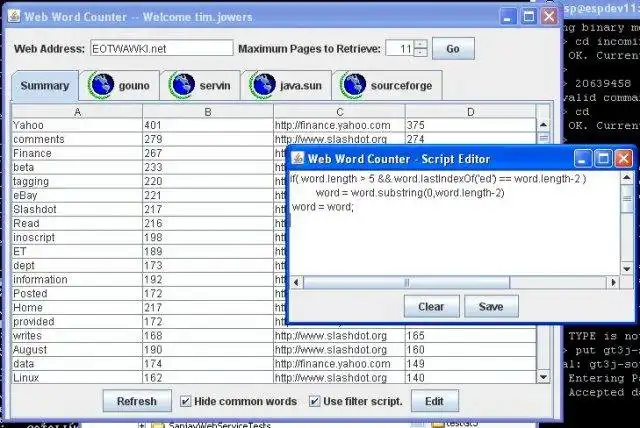The width and height of the screenshot is (640, 428).
Task: Select the 'Finance' cell
Action: point(77,153)
